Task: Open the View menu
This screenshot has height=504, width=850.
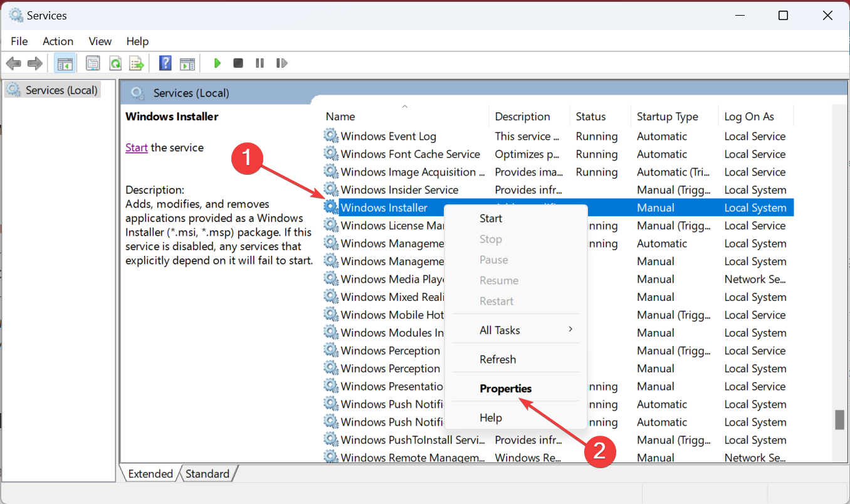Action: [x=100, y=41]
